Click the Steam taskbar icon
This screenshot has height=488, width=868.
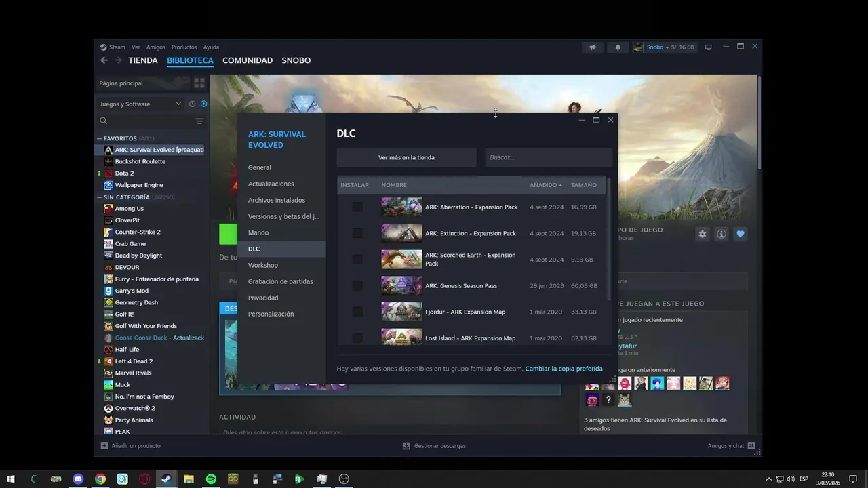166,479
